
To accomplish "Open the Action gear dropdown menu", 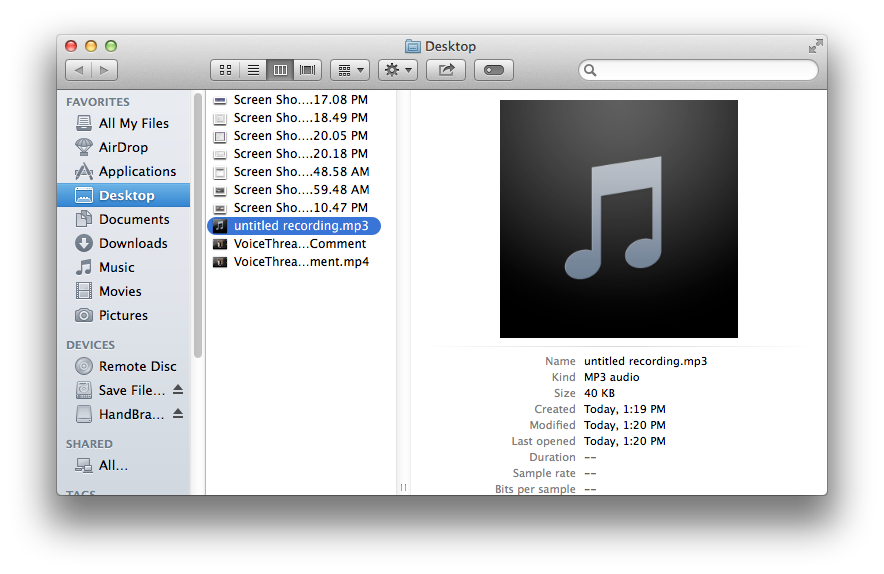I will 397,70.
